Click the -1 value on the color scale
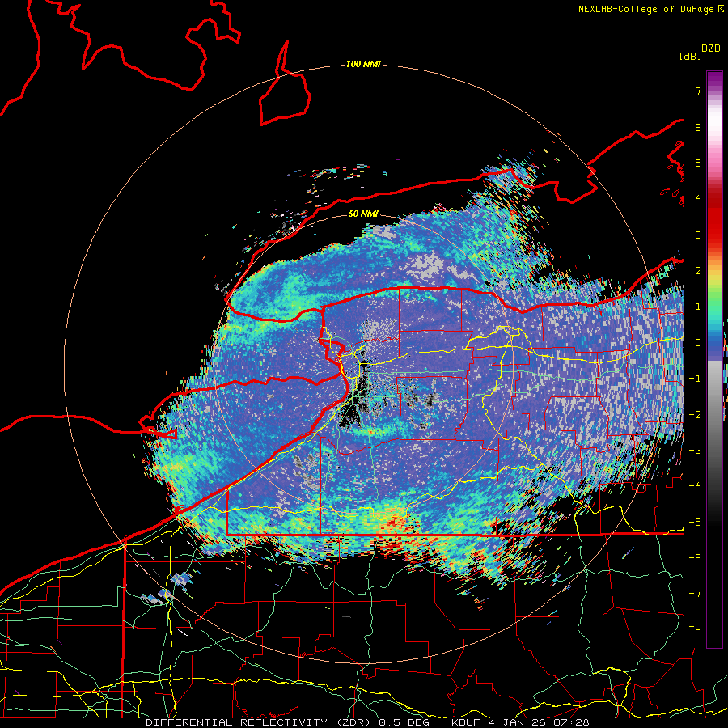Viewport: 728px width, 728px height. (x=695, y=379)
